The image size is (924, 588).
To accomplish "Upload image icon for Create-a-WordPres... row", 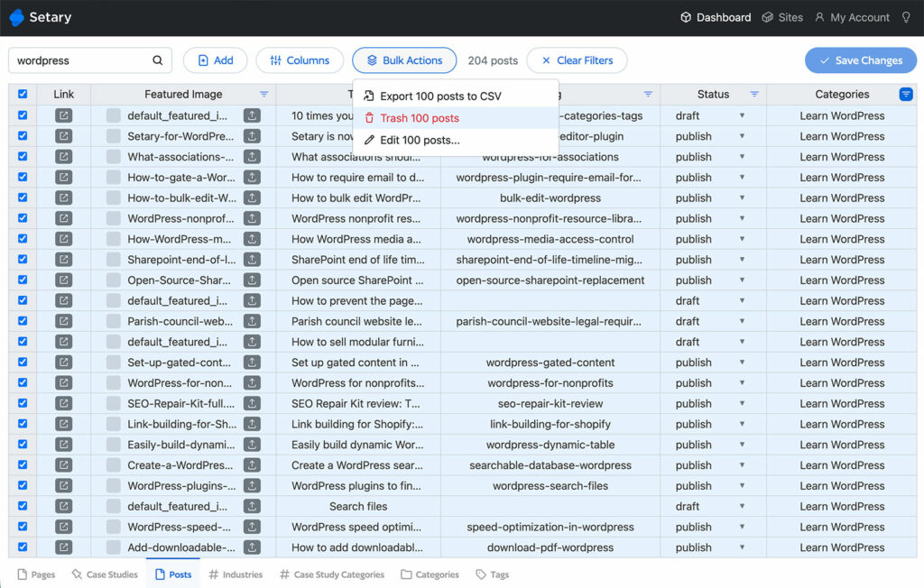I will [252, 464].
